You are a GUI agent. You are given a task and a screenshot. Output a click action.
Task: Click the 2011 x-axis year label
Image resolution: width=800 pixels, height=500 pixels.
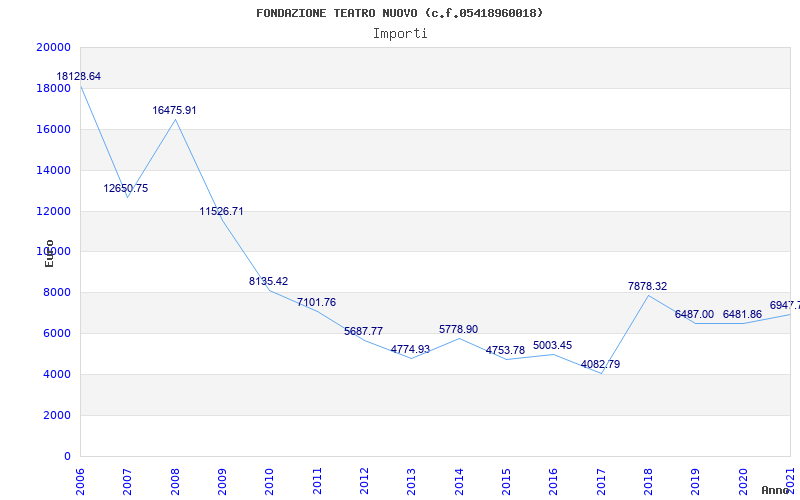tap(317, 481)
